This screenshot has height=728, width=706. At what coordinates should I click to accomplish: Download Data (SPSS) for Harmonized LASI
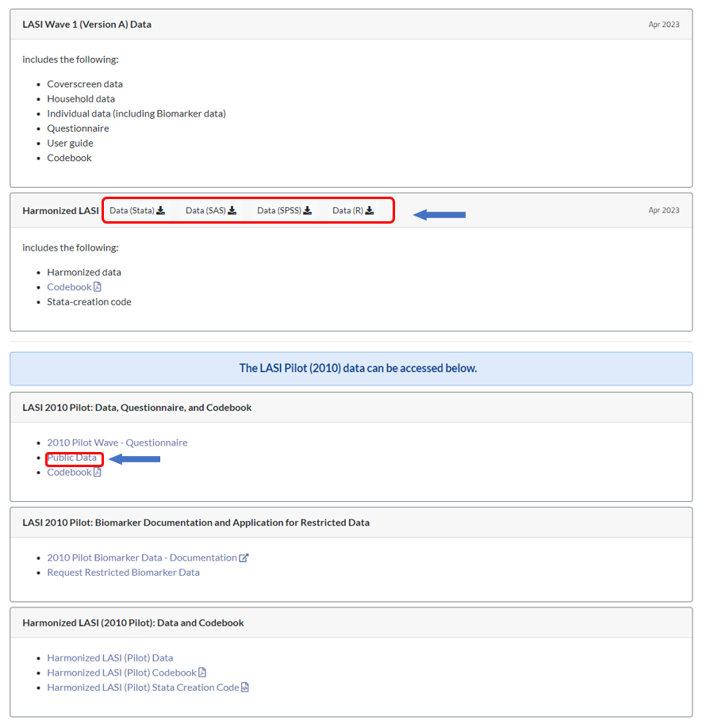pyautogui.click(x=284, y=210)
